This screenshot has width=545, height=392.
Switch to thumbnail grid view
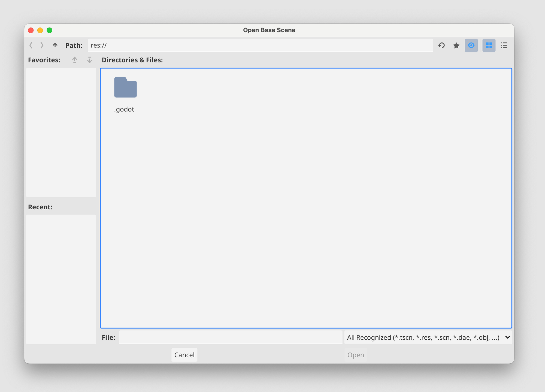click(489, 45)
